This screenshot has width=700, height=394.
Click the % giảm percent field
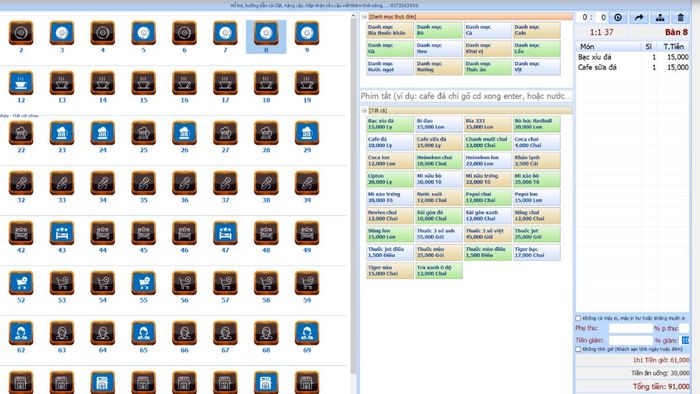685,340
